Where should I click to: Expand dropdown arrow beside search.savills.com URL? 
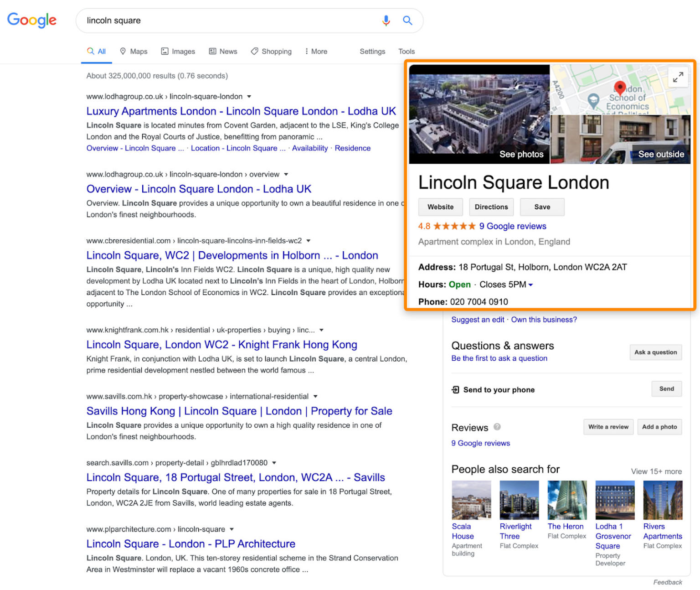point(274,463)
